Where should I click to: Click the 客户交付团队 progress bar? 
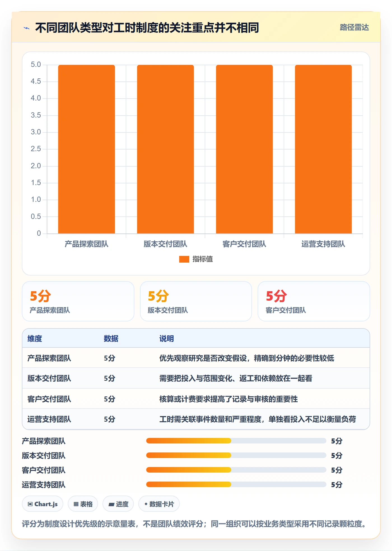(236, 470)
